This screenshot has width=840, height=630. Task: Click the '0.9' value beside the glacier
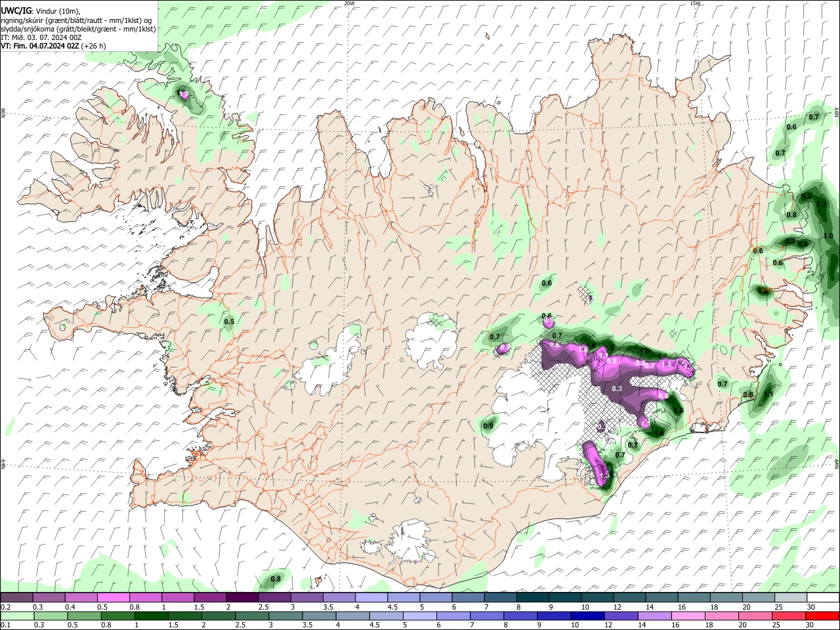tap(488, 426)
